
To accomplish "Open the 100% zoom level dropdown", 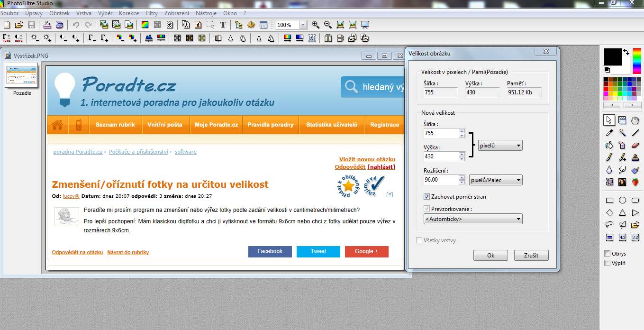I will point(303,25).
